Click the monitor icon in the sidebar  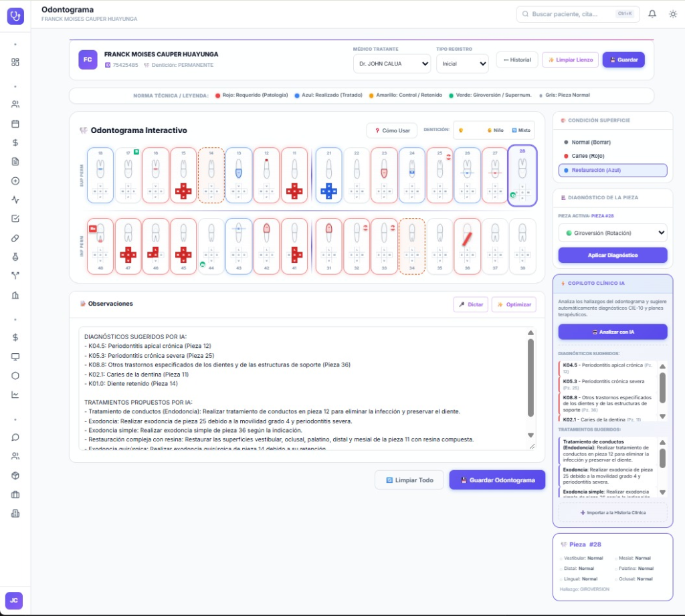click(15, 356)
